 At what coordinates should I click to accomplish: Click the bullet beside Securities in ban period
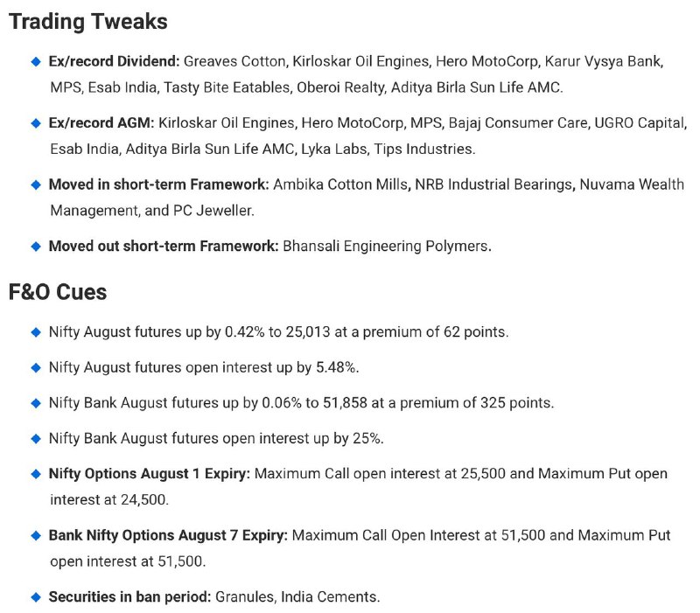pyautogui.click(x=36, y=597)
